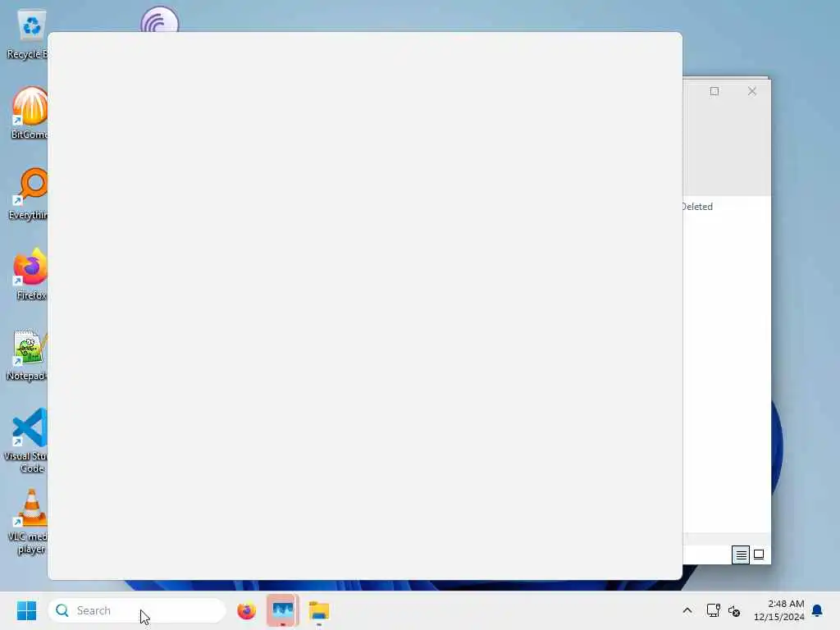Click the taskbar Search box
The height and width of the screenshot is (630, 840).
(x=137, y=610)
